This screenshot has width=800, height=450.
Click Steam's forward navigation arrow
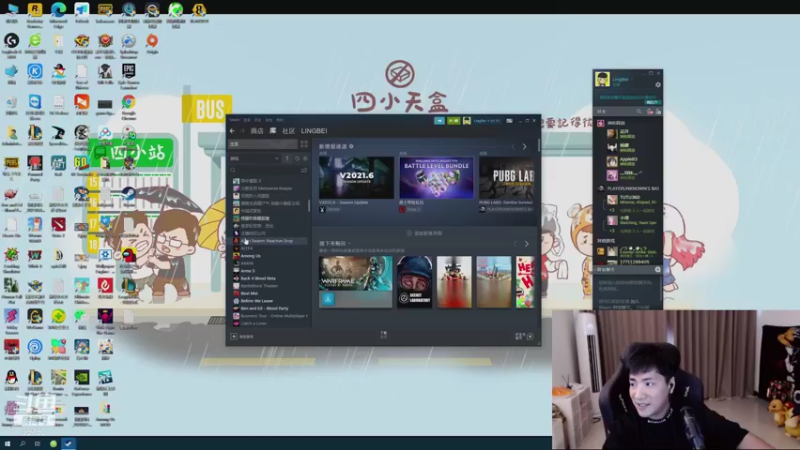tap(242, 131)
